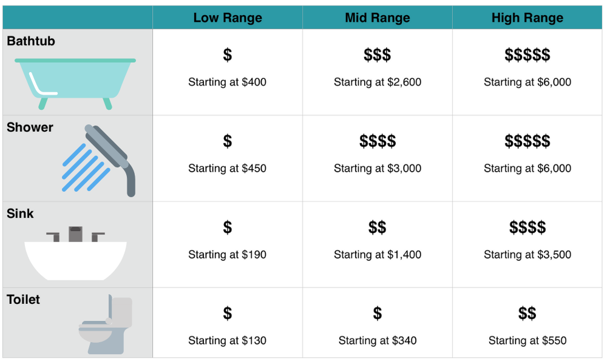Click 'Starting at $3,500' sink price

point(527,255)
